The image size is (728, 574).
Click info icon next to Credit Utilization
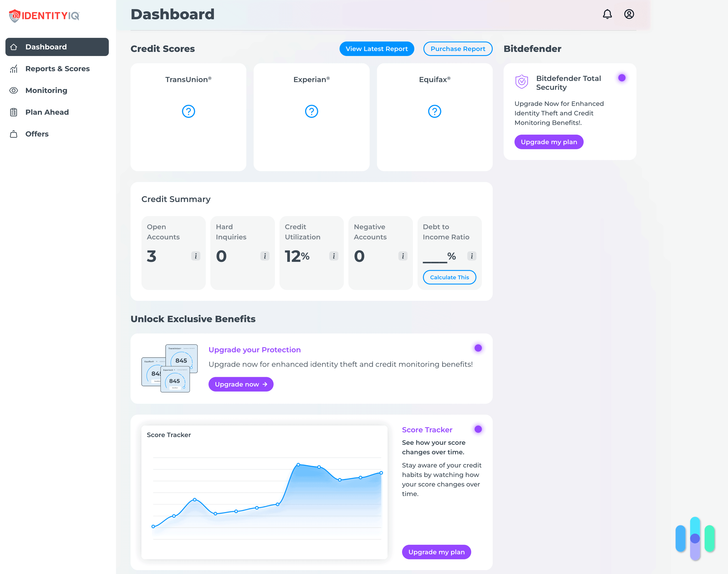point(333,256)
